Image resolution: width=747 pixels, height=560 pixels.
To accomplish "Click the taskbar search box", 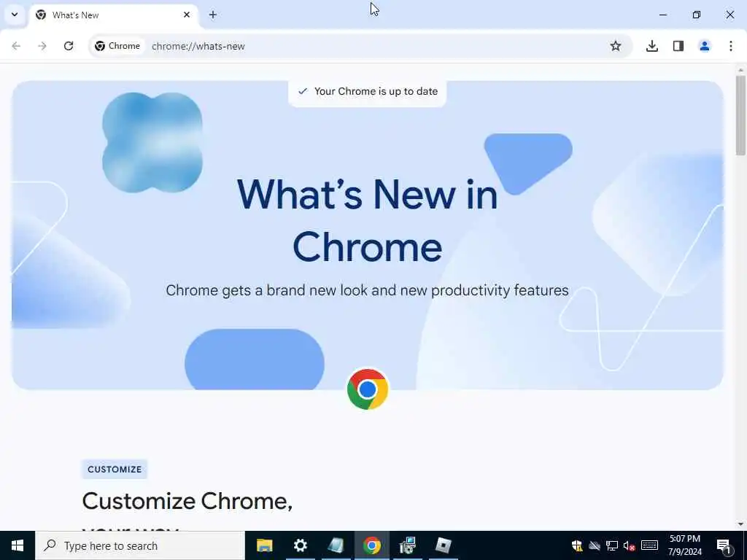I will click(140, 545).
